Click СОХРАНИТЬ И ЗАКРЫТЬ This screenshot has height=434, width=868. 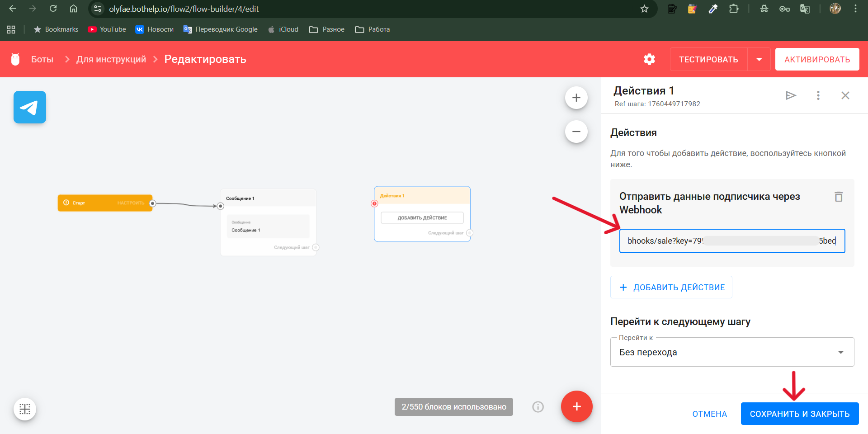[x=800, y=413]
